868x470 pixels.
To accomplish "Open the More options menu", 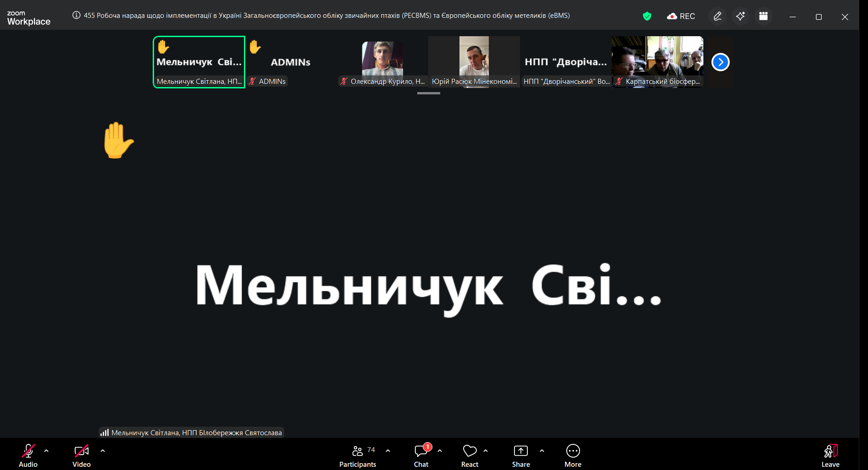I will click(573, 455).
